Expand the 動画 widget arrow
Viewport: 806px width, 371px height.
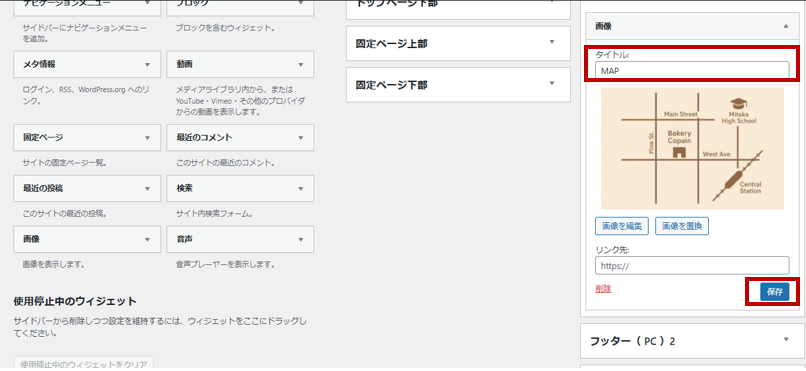(301, 65)
